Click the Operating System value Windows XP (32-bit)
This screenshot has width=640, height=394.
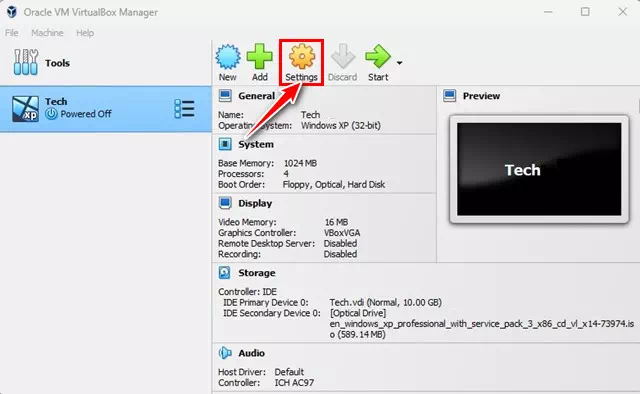tap(341, 126)
